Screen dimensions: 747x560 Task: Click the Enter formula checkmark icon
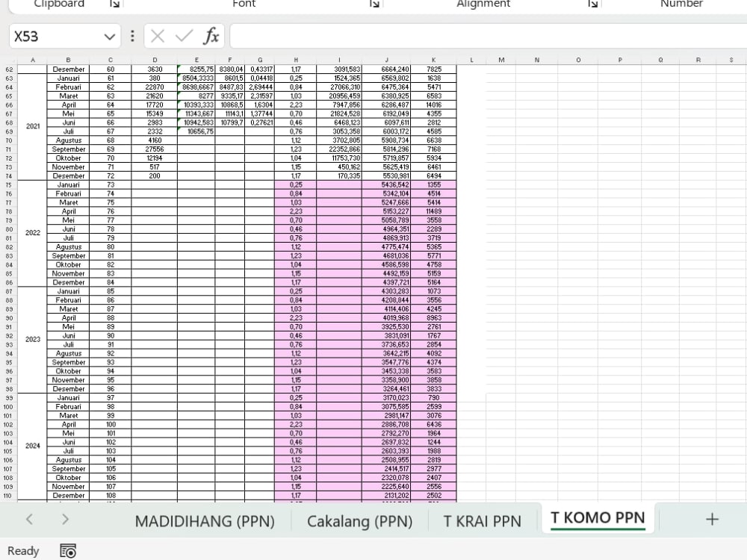[184, 36]
